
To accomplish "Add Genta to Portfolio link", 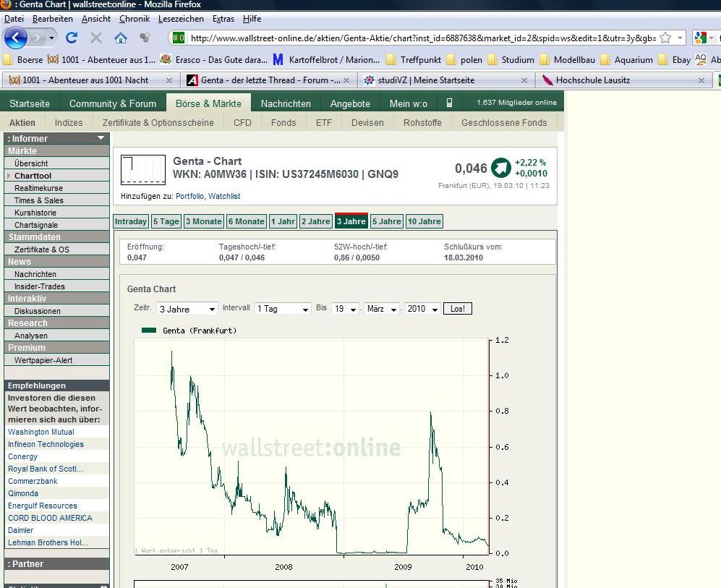I will pos(190,196).
